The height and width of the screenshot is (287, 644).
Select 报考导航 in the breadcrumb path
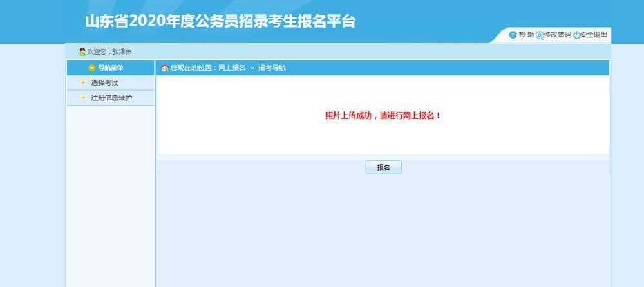[272, 68]
